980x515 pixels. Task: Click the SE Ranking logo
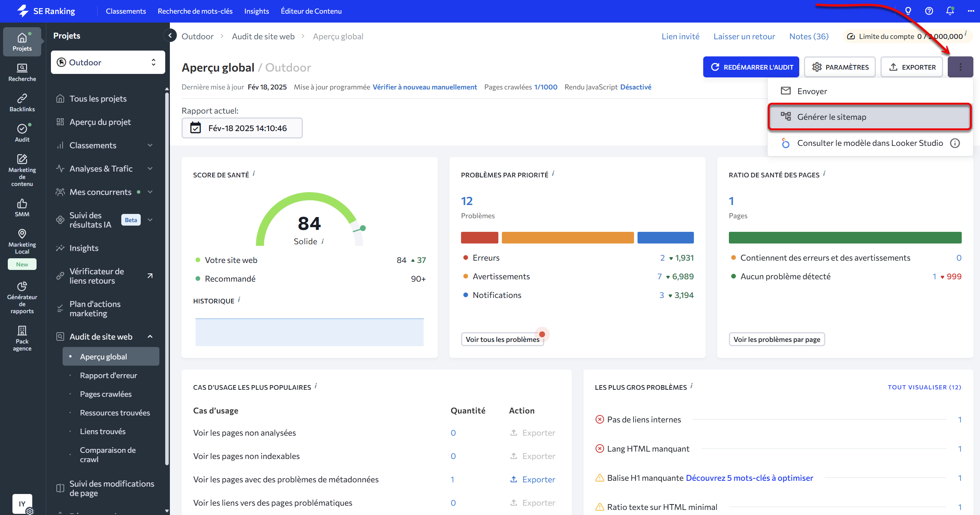click(46, 11)
